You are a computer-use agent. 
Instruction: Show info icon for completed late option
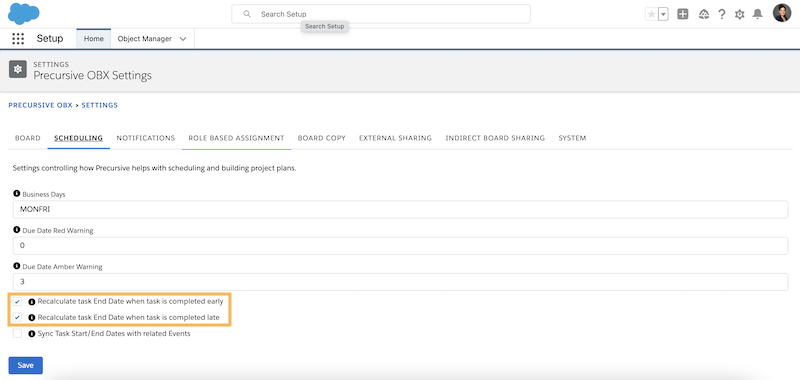click(32, 317)
